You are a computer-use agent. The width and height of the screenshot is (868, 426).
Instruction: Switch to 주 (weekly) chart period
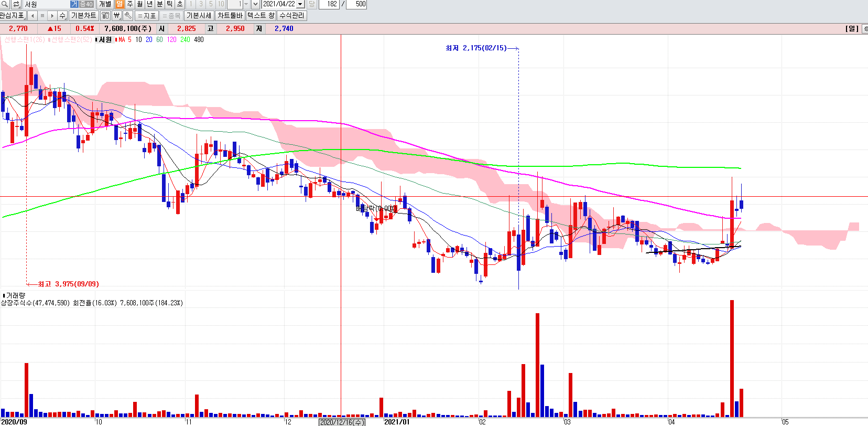point(129,4)
